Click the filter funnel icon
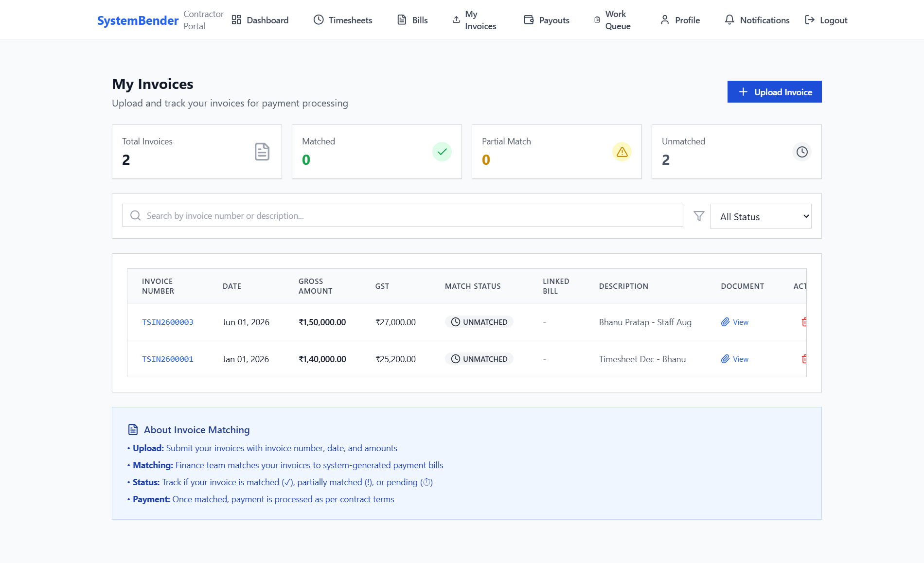This screenshot has height=563, width=924. [699, 216]
